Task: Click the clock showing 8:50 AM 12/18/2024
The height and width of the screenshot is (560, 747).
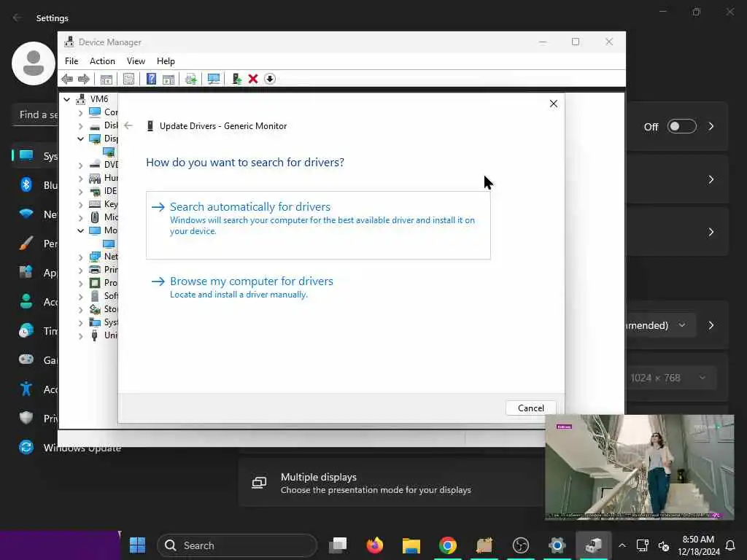Action: point(698,545)
